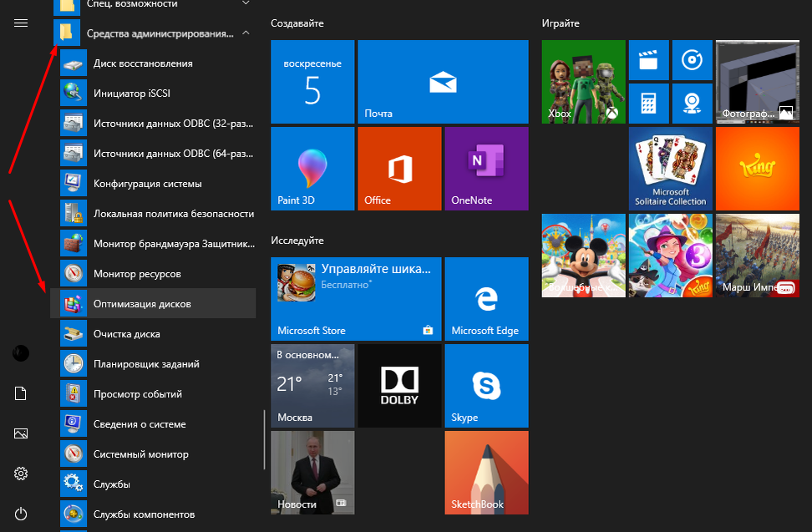Launch Конфигурация системы
This screenshot has width=812, height=532.
pyautogui.click(x=153, y=183)
